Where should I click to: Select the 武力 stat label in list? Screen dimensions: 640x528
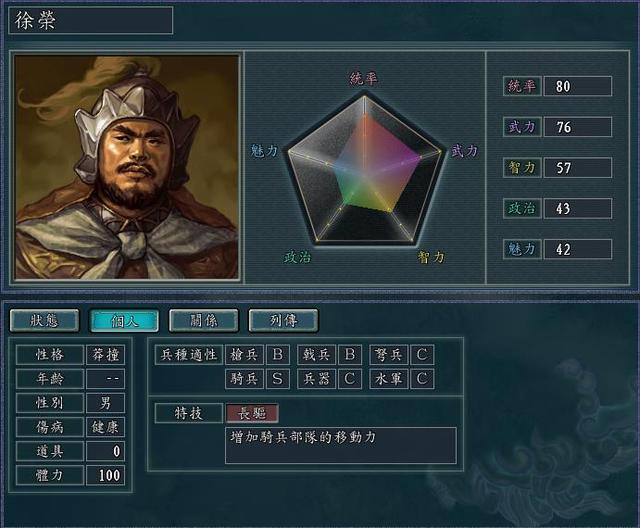click(522, 127)
